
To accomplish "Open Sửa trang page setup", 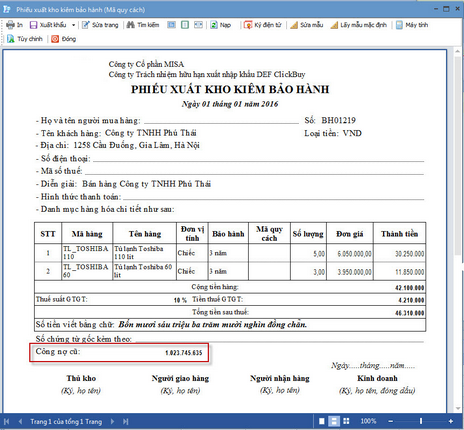I will point(100,25).
